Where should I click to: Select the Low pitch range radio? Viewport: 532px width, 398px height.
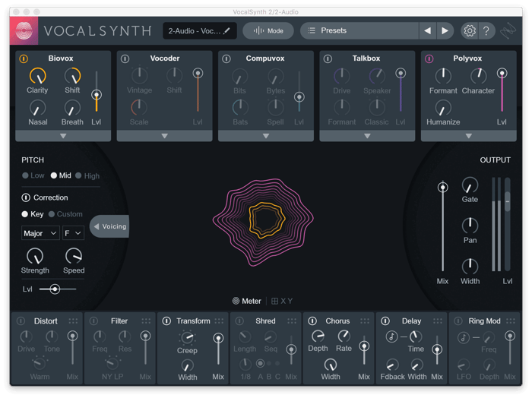tap(25, 175)
